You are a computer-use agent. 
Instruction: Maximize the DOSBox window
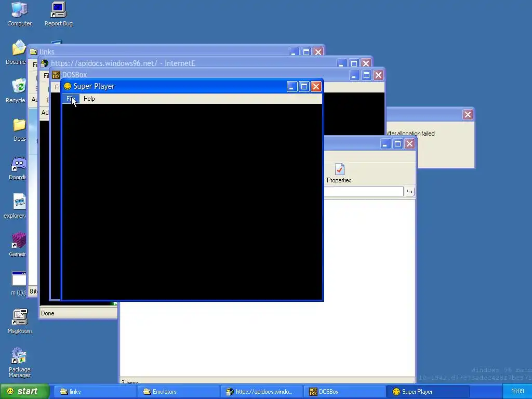pyautogui.click(x=366, y=75)
